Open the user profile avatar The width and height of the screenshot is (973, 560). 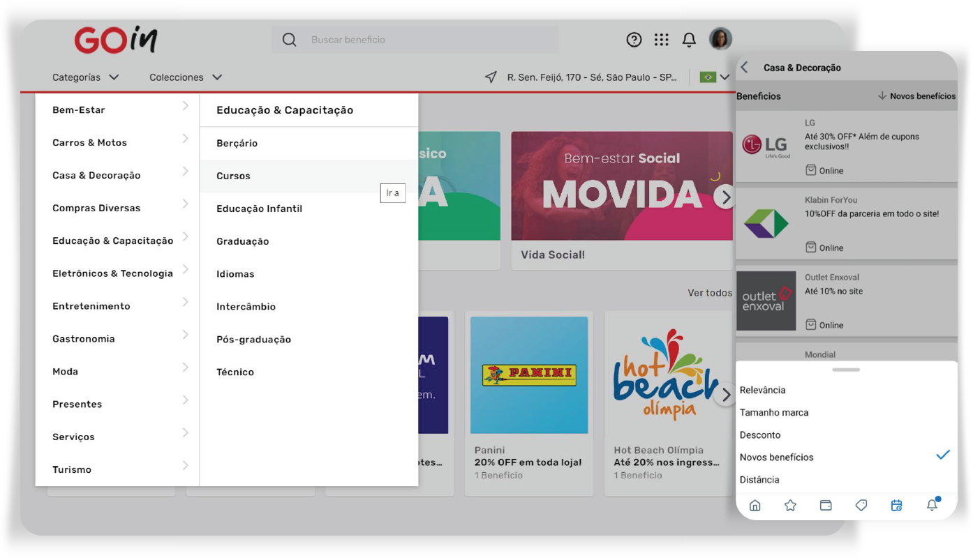(x=720, y=39)
